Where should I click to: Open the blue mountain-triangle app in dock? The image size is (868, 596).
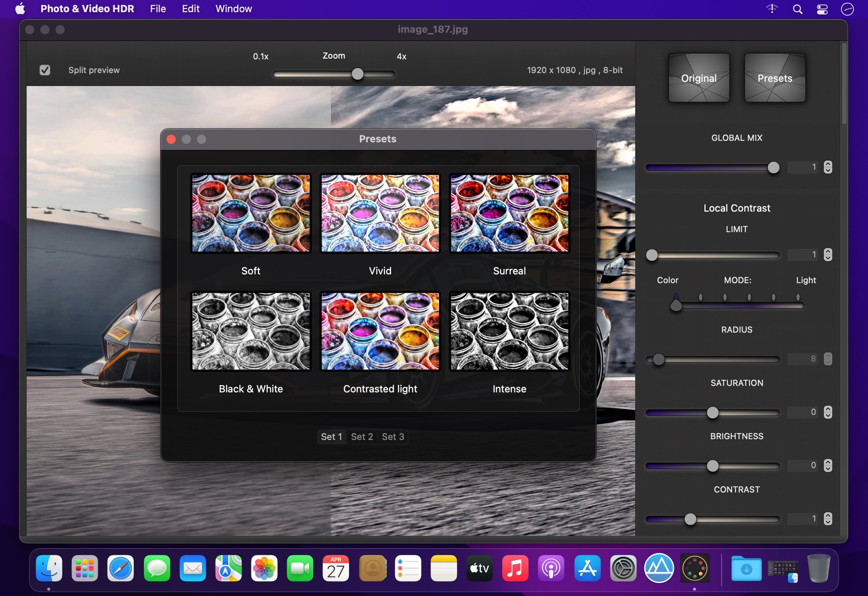[x=659, y=569]
